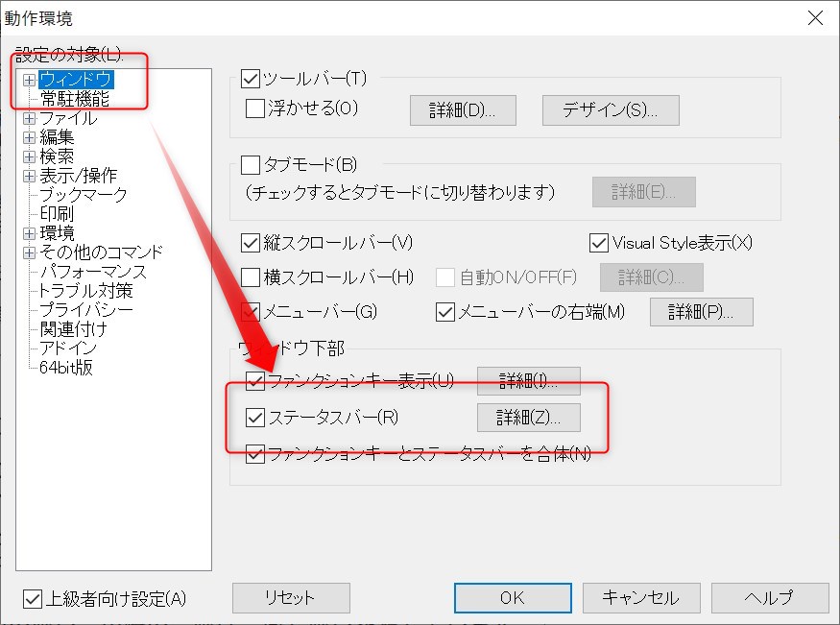The width and height of the screenshot is (840, 625).
Task: Select ウィンドウ in the settings tree
Action: (76, 80)
